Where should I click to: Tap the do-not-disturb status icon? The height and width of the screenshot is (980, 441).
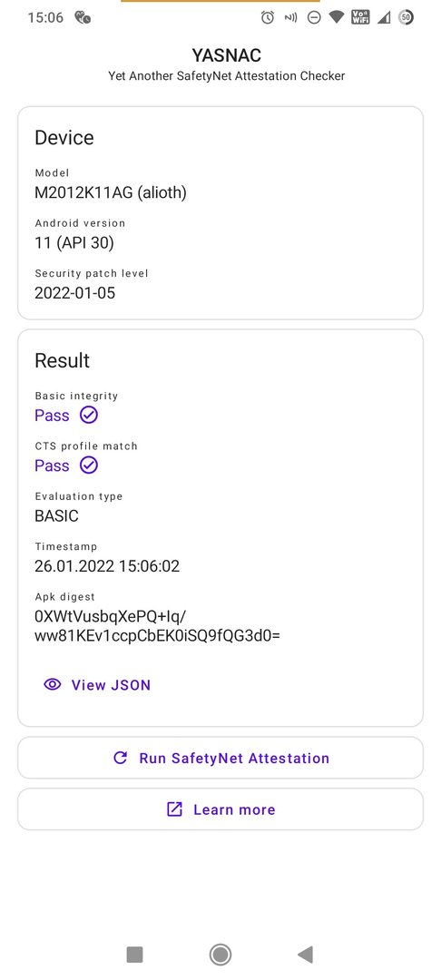tap(314, 17)
